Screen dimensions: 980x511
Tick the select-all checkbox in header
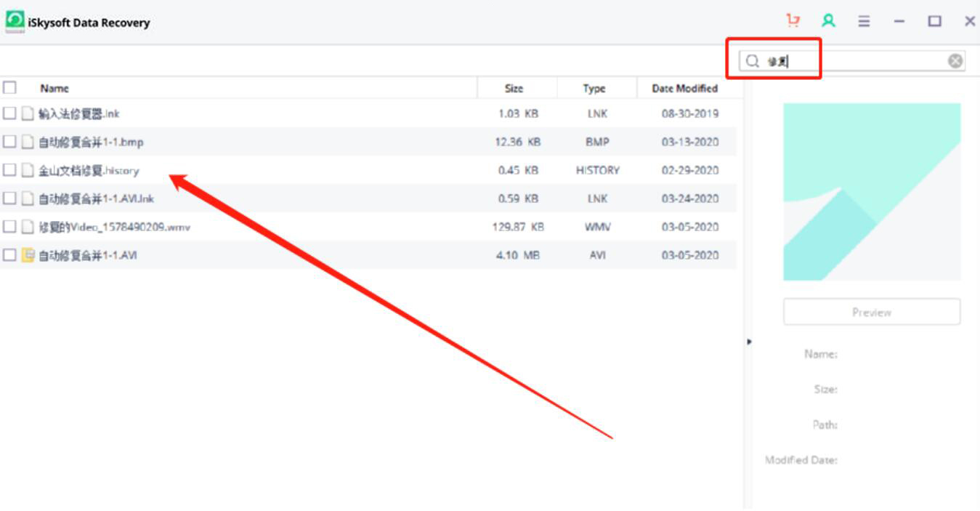[x=9, y=88]
